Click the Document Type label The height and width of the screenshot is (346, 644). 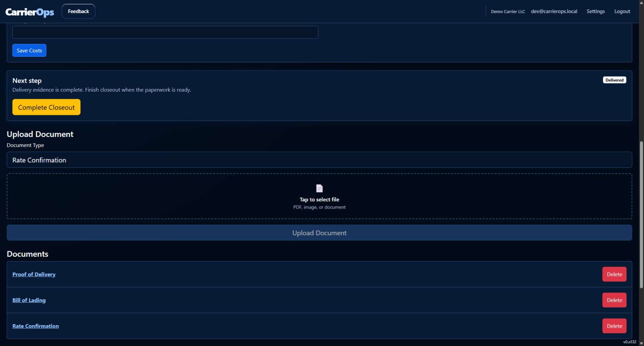(x=25, y=145)
